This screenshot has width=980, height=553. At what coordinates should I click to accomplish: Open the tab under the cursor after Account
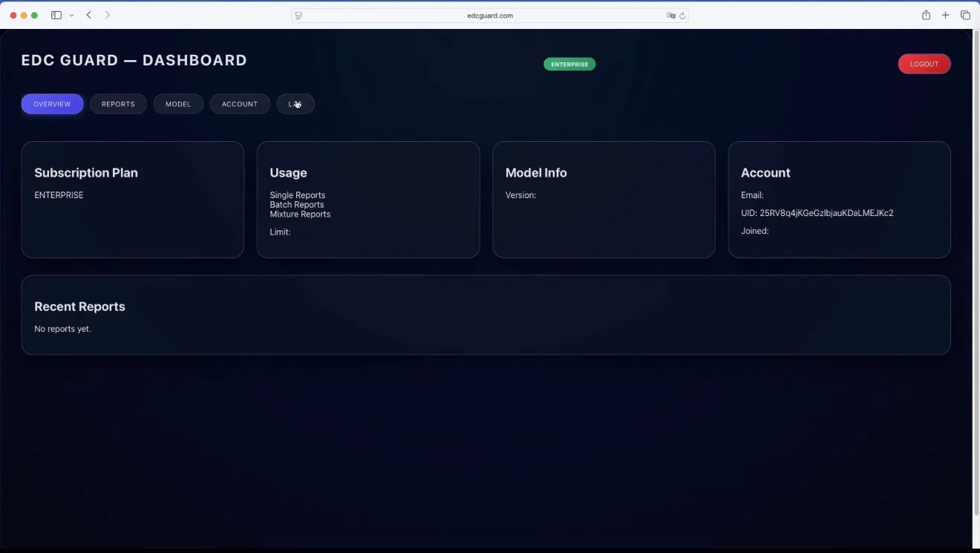point(295,104)
